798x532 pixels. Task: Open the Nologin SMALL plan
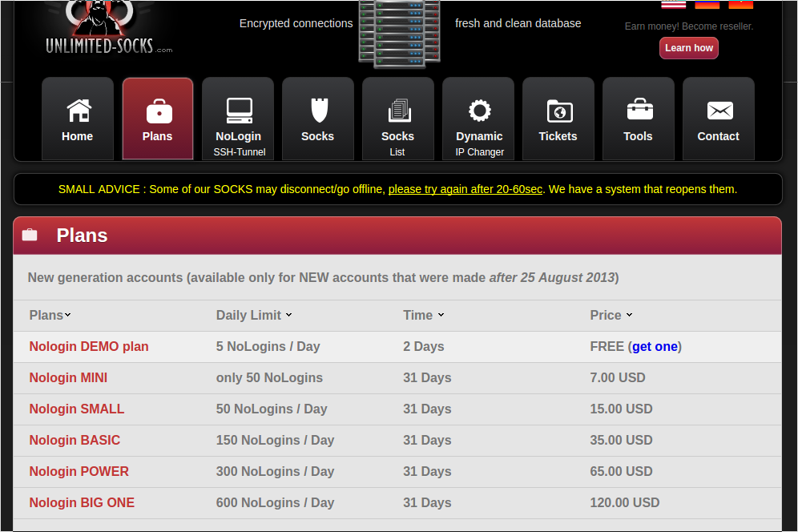point(77,409)
